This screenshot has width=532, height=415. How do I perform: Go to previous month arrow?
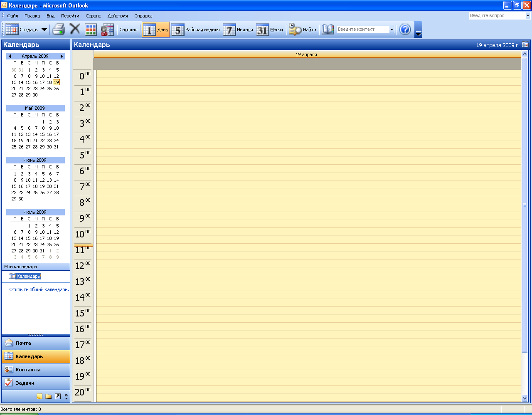(10, 56)
